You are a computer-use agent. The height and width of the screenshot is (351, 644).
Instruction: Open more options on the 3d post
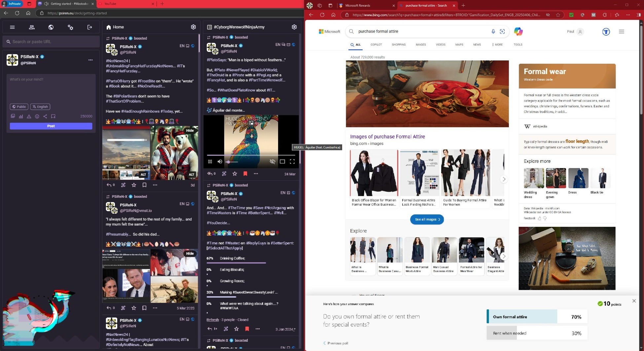click(155, 185)
